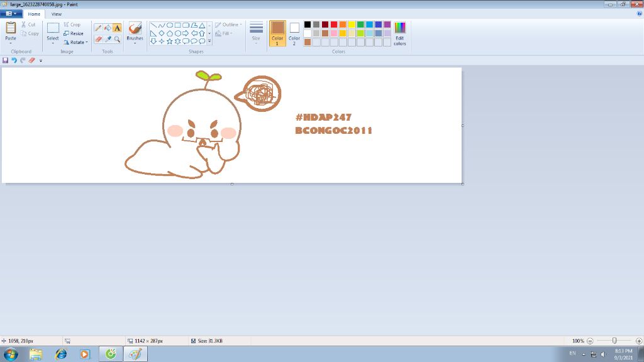Viewport: 644px width, 362px height.
Task: Choose the Up arrow shape
Action: [202, 33]
